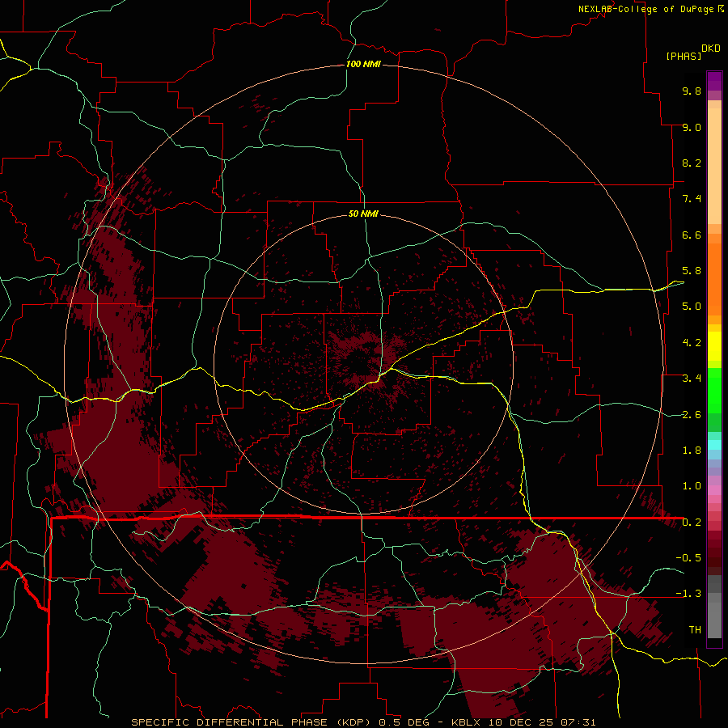Click the 5.8 value on the color scale
This screenshot has width=728, height=728.
click(692, 271)
